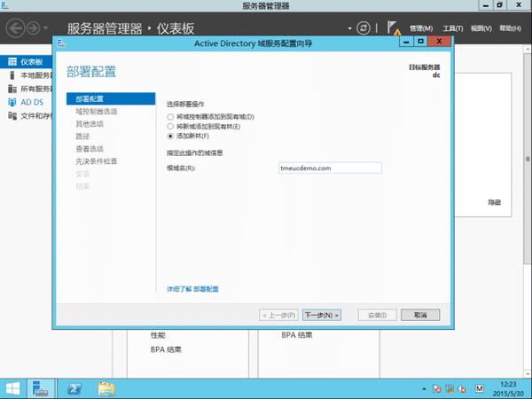
Task: Select the domain controller options step
Action: 97,112
